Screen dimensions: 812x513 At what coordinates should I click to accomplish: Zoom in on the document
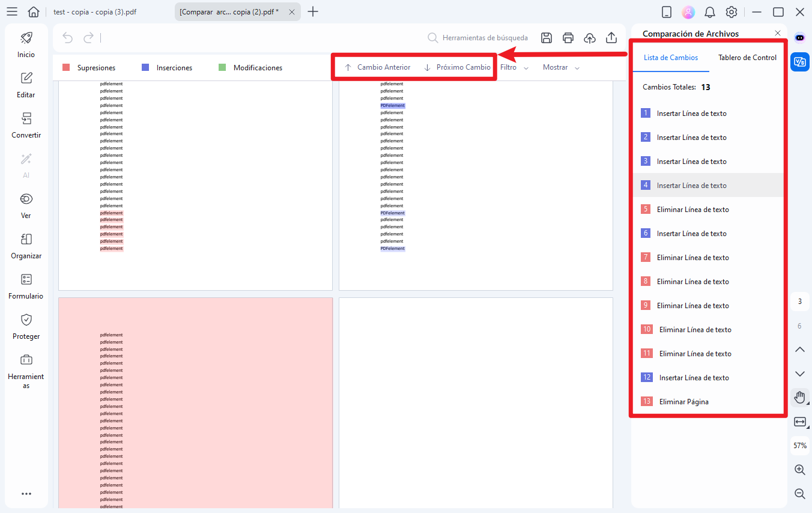pos(799,470)
